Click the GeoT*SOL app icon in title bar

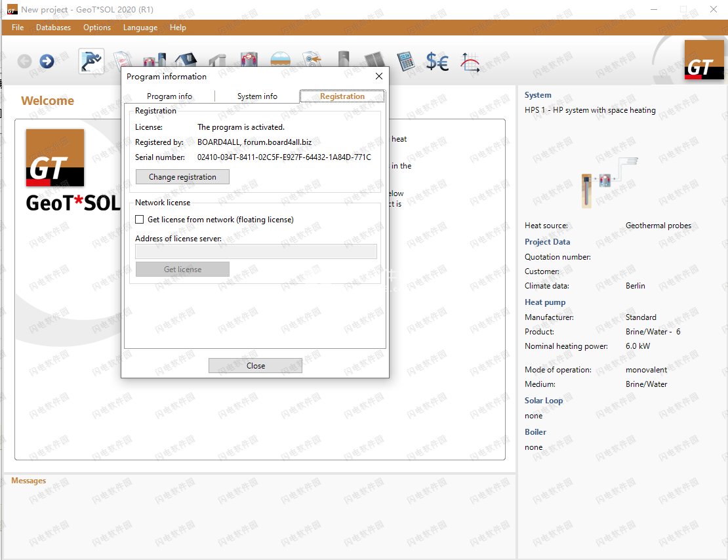[x=12, y=10]
